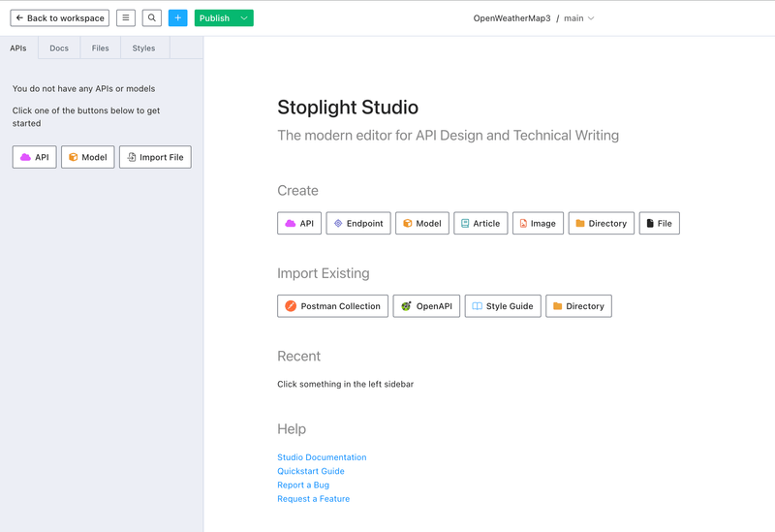The image size is (775, 532).
Task: Import an OpenAPI file
Action: pyautogui.click(x=426, y=306)
